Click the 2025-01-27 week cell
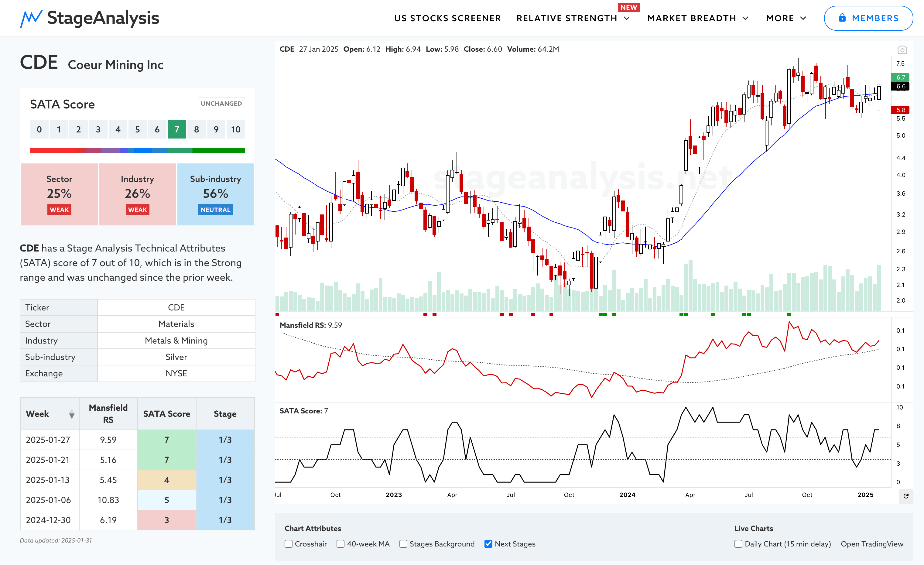Viewport: 924px width, 565px height. coord(50,440)
